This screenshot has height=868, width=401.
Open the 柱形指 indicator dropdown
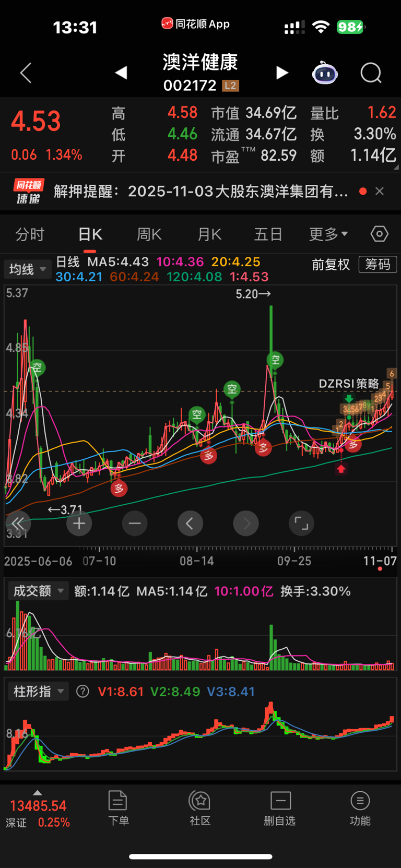tap(38, 692)
